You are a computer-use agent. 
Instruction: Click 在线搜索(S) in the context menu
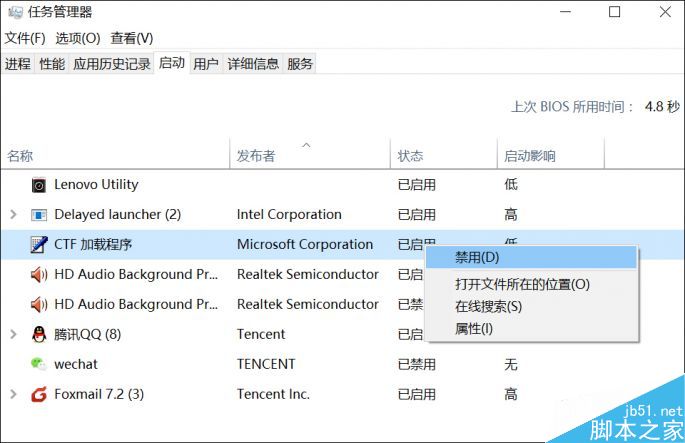pyautogui.click(x=488, y=306)
